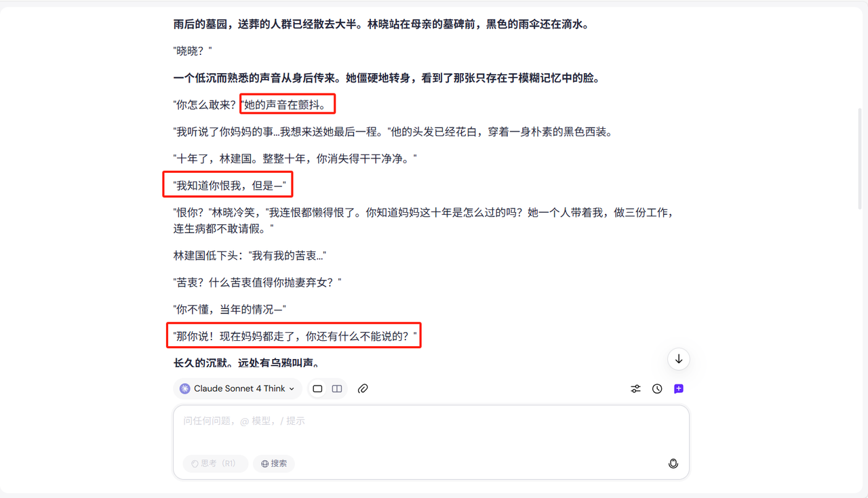Click the Claude model sparkle logo icon
Viewport: 868px width, 498px height.
[184, 388]
